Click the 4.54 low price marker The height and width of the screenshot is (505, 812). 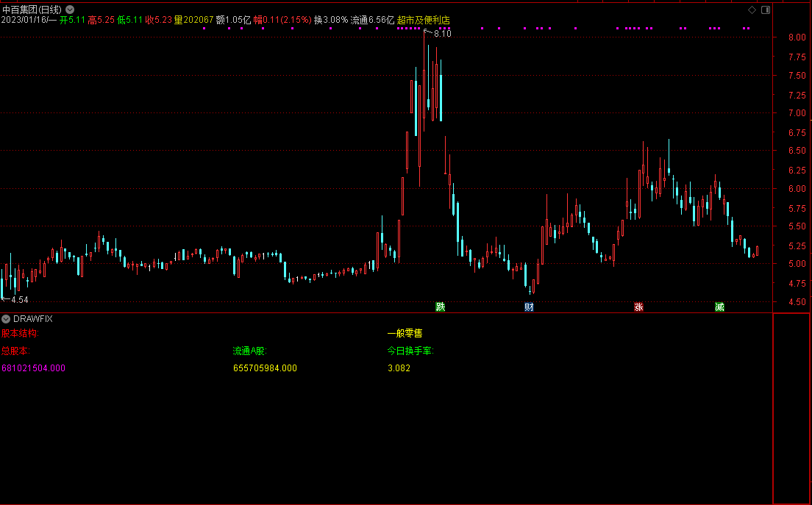pos(18,299)
